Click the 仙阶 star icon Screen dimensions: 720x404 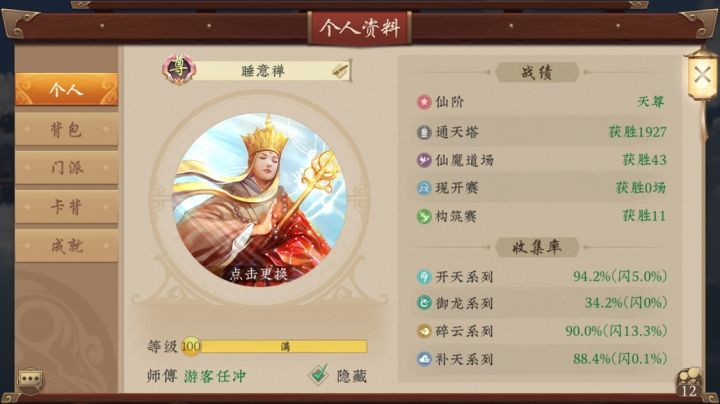point(423,101)
